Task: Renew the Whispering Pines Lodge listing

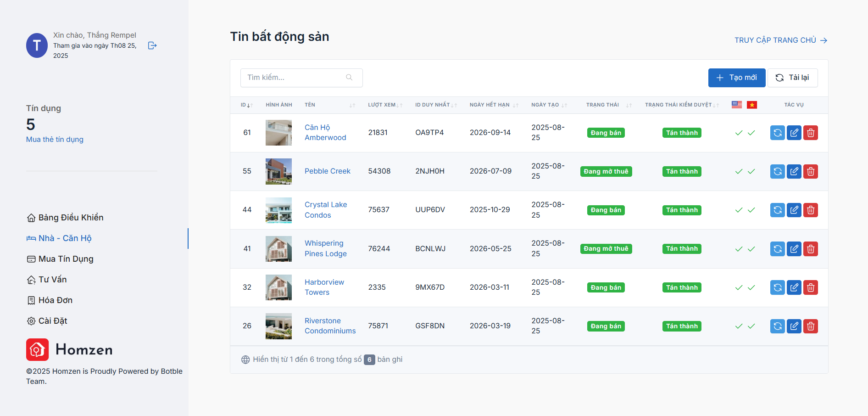Action: coord(777,249)
